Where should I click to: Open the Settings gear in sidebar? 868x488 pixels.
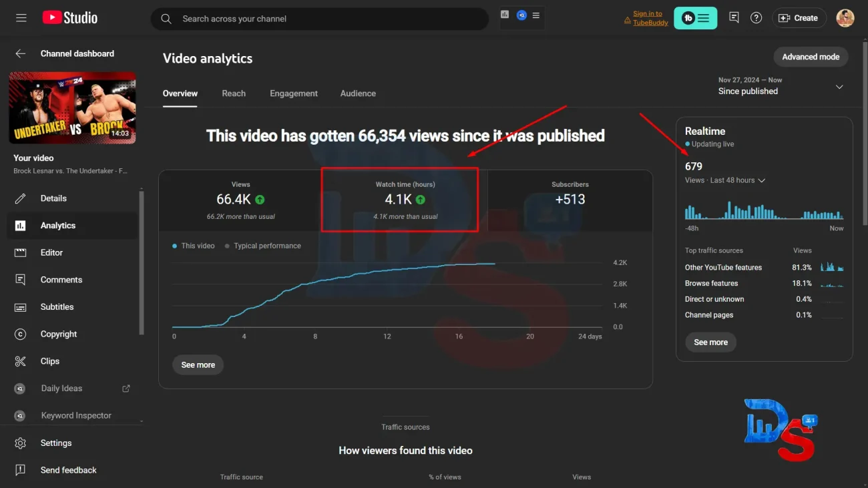55,443
